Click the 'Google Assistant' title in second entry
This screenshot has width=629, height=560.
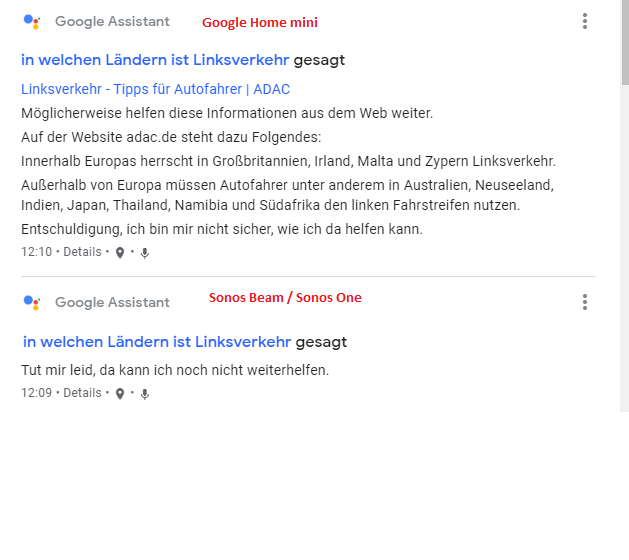112,302
